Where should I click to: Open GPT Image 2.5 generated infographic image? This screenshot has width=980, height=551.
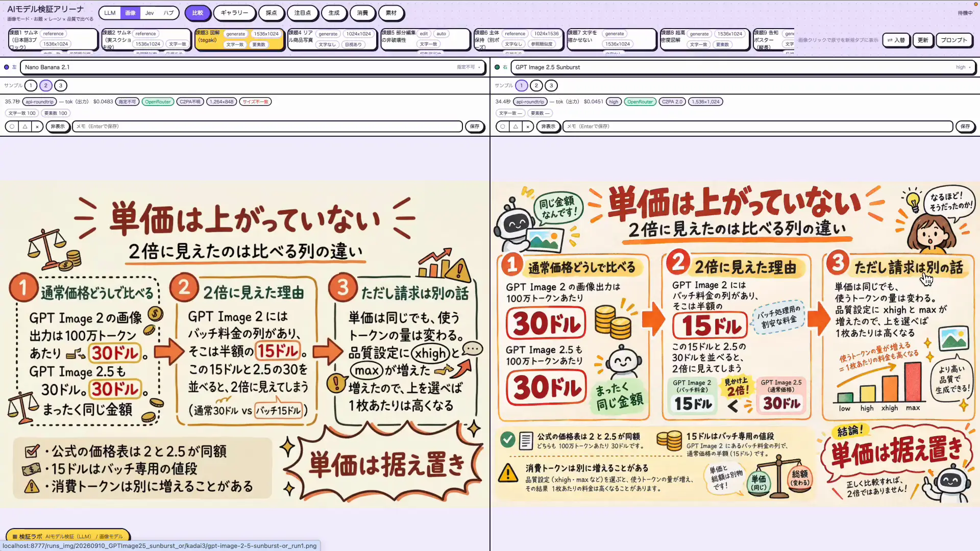[735, 344]
